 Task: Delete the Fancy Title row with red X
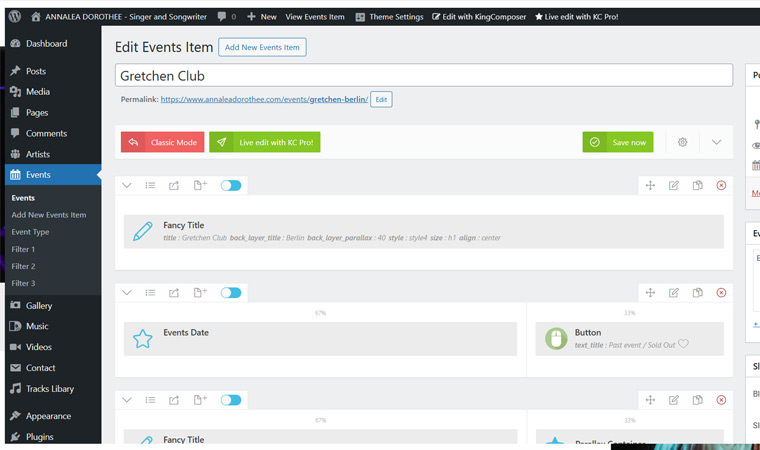[721, 185]
